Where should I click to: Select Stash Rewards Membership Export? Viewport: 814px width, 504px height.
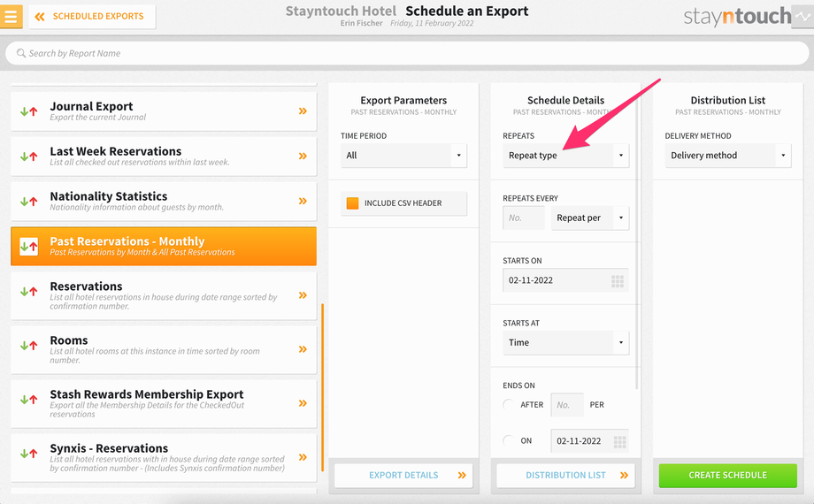click(x=164, y=403)
